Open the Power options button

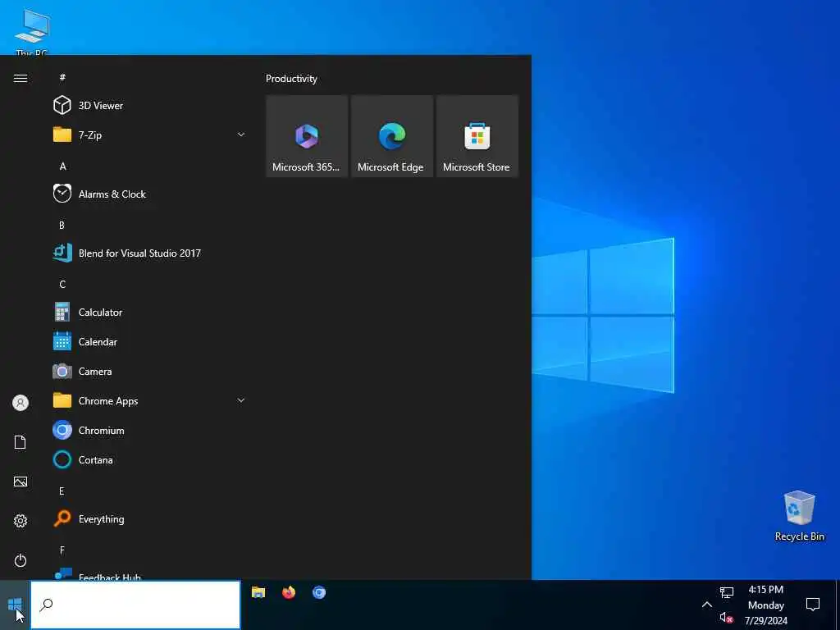click(x=21, y=560)
